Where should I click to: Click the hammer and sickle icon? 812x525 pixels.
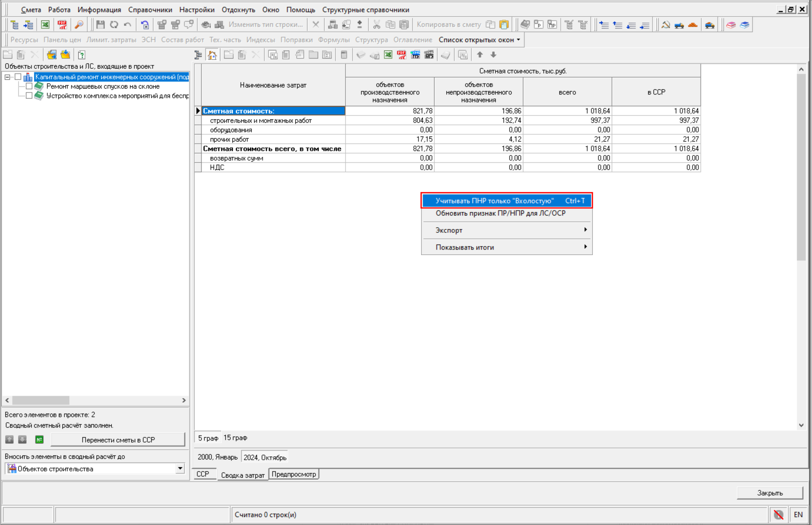tap(665, 25)
